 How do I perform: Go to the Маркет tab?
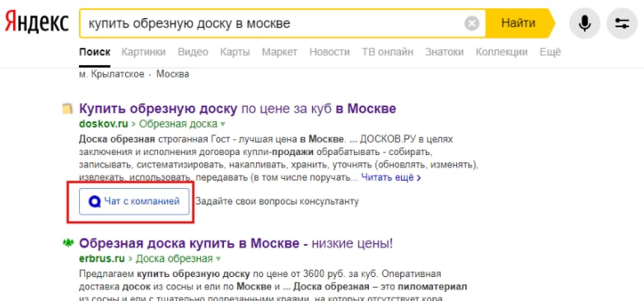(280, 52)
